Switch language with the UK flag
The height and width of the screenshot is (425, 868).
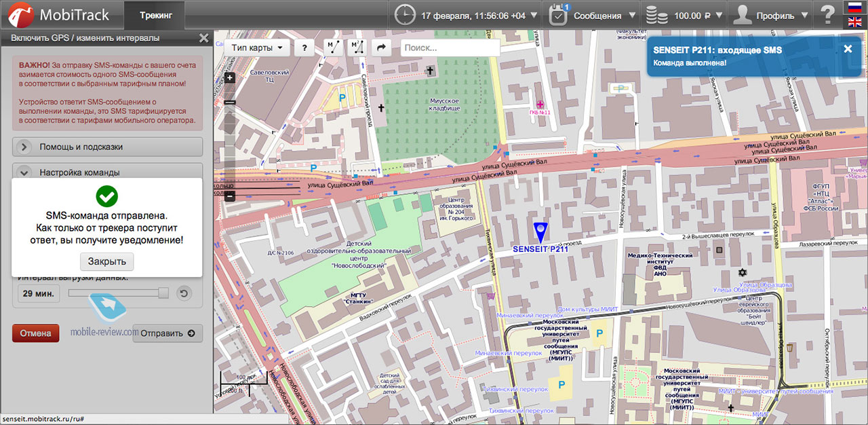point(855,22)
